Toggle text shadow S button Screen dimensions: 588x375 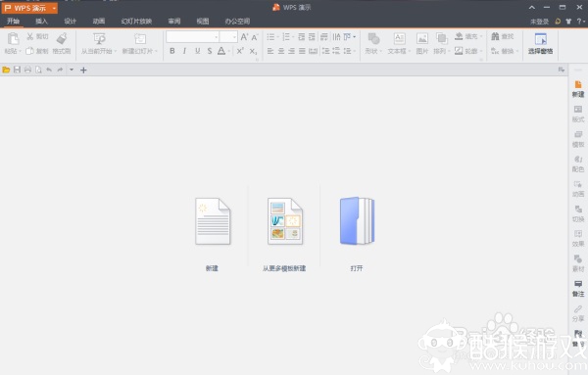210,51
